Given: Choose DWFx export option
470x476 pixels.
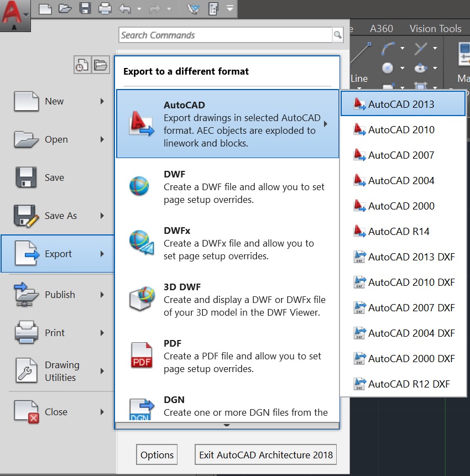Looking at the screenshot, I should (x=227, y=243).
